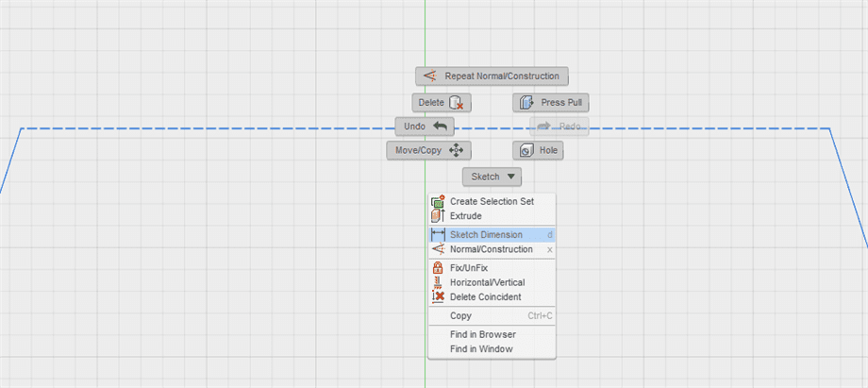Image resolution: width=868 pixels, height=388 pixels.
Task: Click the icon on Repeat Normal/Construction
Action: tap(430, 76)
